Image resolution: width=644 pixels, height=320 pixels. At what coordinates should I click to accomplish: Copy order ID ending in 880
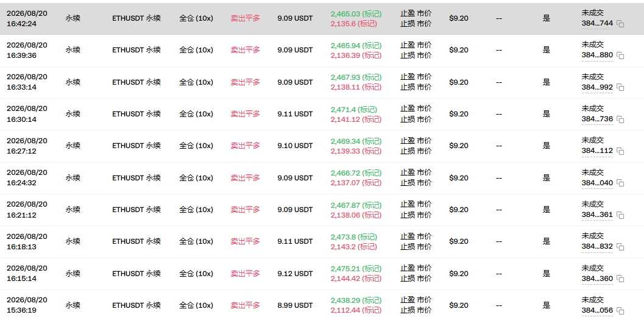(621, 55)
